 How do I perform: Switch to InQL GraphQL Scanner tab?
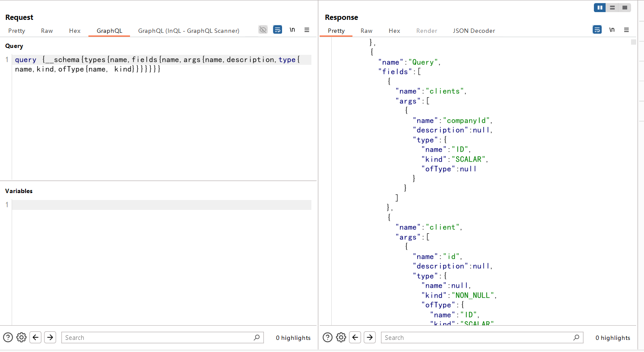[x=189, y=31]
